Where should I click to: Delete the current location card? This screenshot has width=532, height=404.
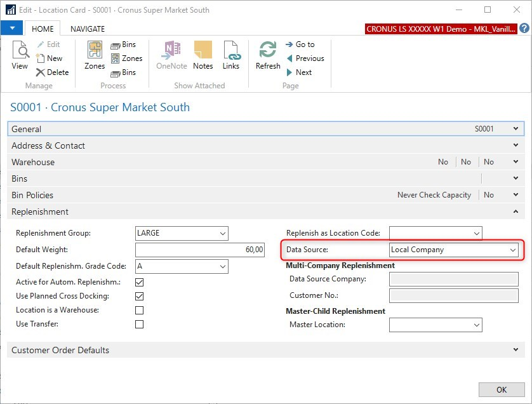click(52, 72)
